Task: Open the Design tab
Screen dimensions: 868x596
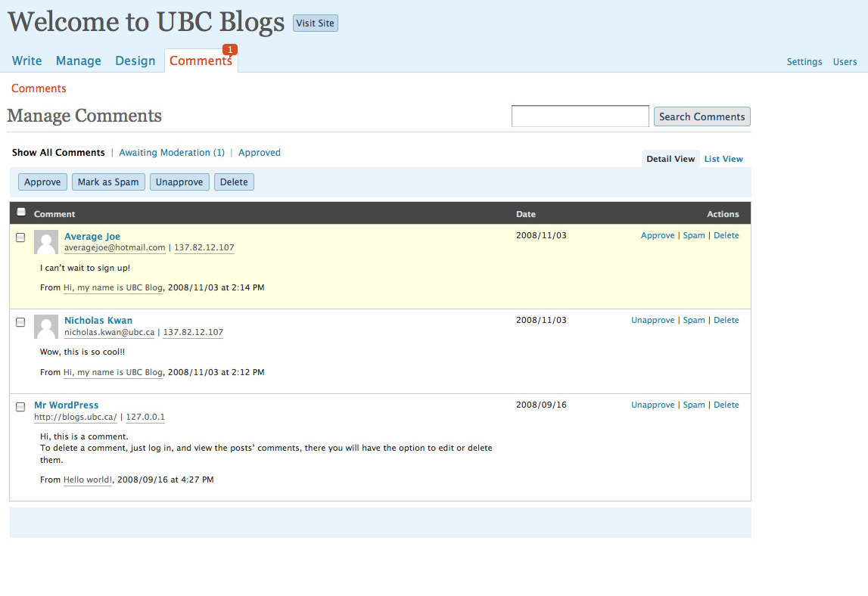Action: [x=135, y=61]
